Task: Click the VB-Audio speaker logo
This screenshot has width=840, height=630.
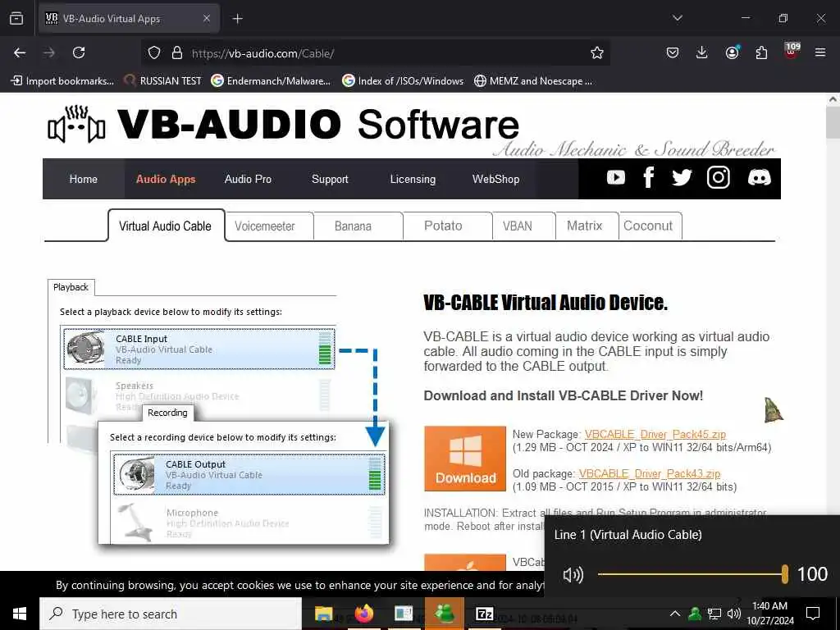Action: pyautogui.click(x=76, y=125)
